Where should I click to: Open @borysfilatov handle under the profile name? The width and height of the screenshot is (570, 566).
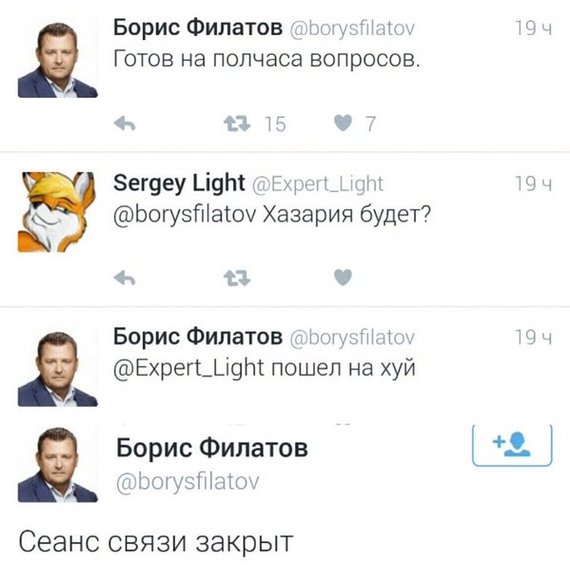(x=188, y=482)
